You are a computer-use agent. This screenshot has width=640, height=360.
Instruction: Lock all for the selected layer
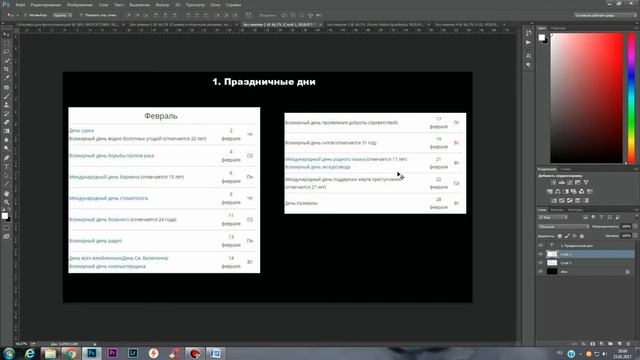(582, 236)
